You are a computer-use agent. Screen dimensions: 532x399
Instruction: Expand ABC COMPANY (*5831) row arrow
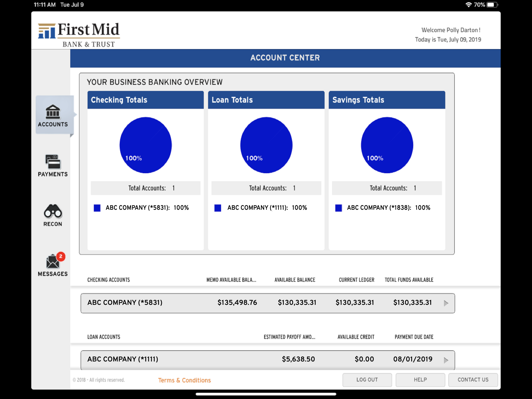coord(446,303)
